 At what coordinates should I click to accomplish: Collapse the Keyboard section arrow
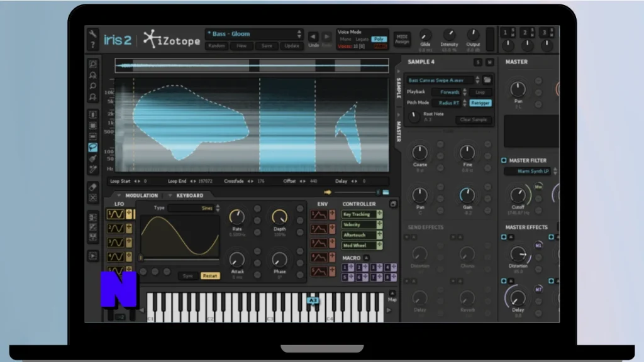pyautogui.click(x=170, y=196)
